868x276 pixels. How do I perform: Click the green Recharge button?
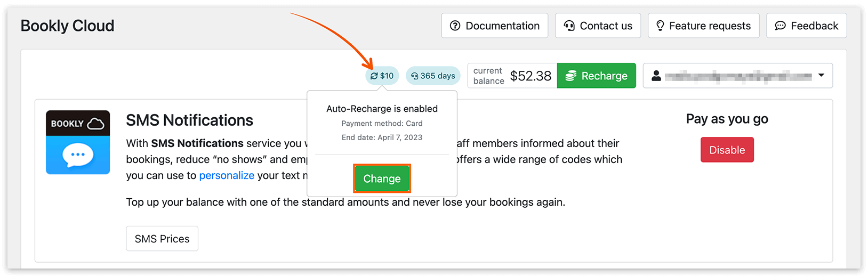pos(596,76)
